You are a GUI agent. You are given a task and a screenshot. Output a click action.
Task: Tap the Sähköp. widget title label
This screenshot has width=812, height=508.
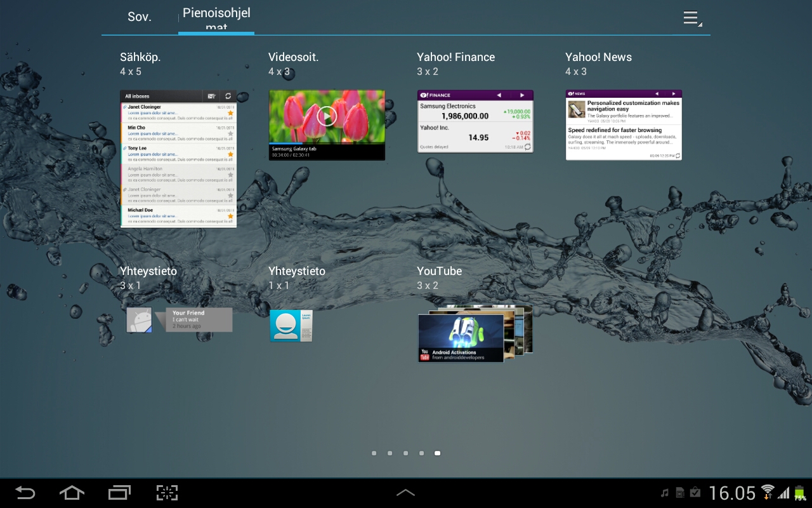tap(140, 57)
